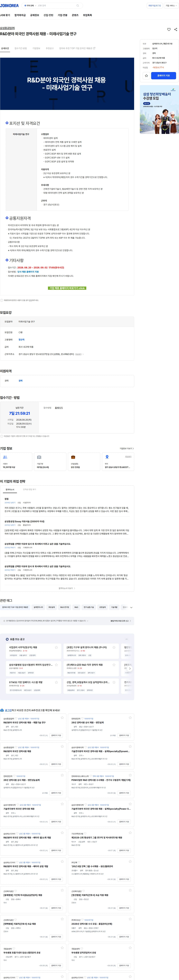Image resolution: width=179 pixels, height=980 pixels.
Task: Open the 합격축하금 menu
Action: click(x=20, y=15)
